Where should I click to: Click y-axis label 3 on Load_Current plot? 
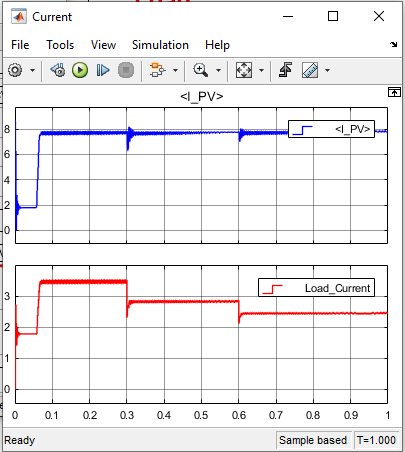click(7, 296)
